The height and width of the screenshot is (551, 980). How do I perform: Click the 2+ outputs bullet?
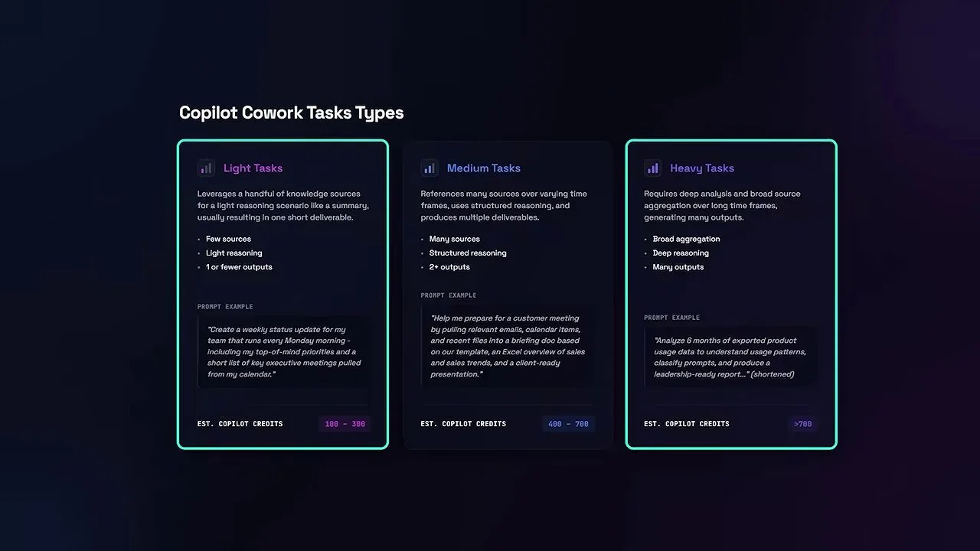[449, 267]
